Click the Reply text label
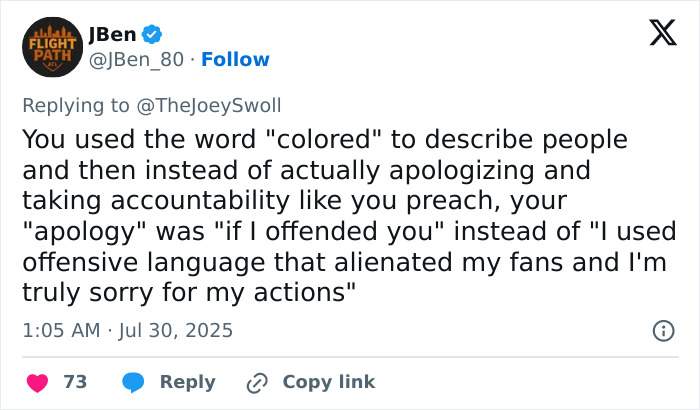The width and height of the screenshot is (700, 410). click(x=188, y=382)
